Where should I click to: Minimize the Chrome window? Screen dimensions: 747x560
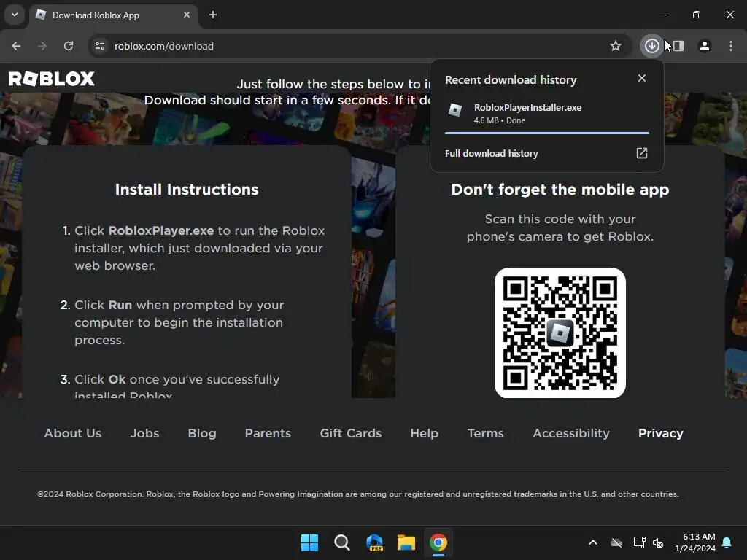(662, 15)
